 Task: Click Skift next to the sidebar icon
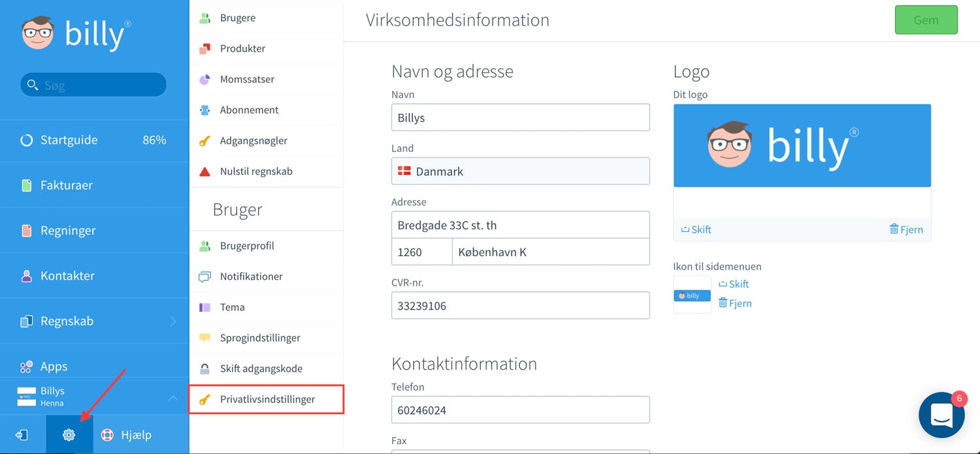click(734, 284)
